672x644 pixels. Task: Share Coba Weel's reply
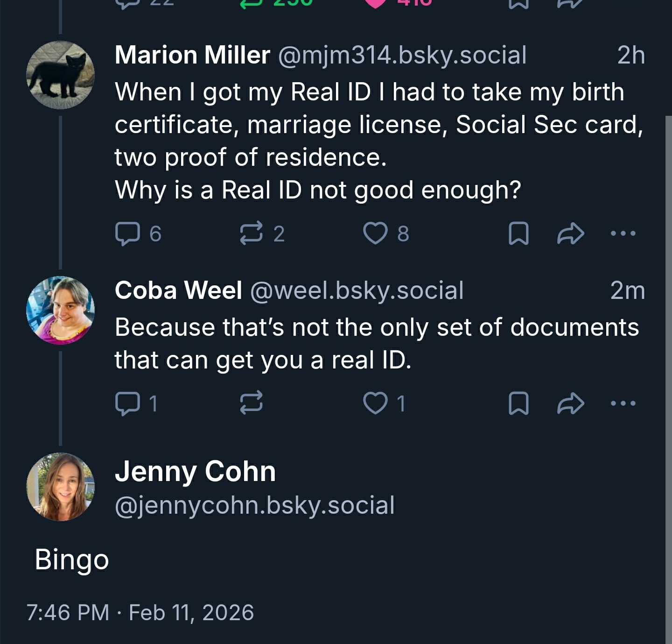[x=570, y=403]
